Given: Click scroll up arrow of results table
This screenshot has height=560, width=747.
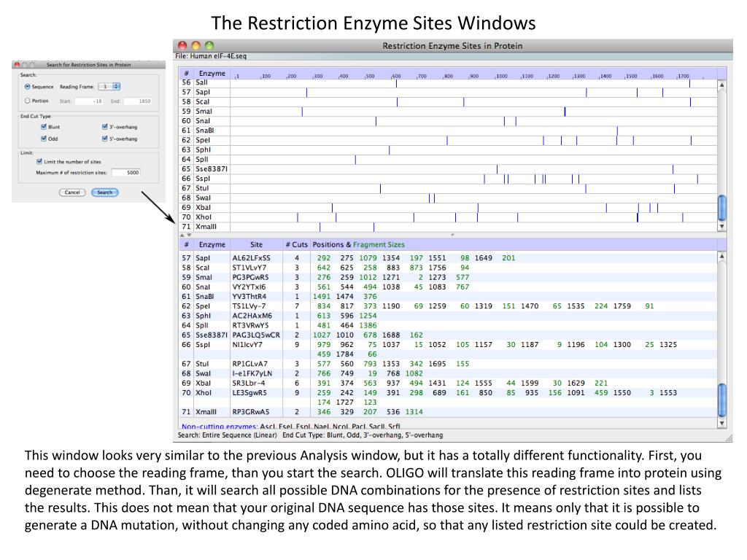Looking at the screenshot, I should [721, 257].
